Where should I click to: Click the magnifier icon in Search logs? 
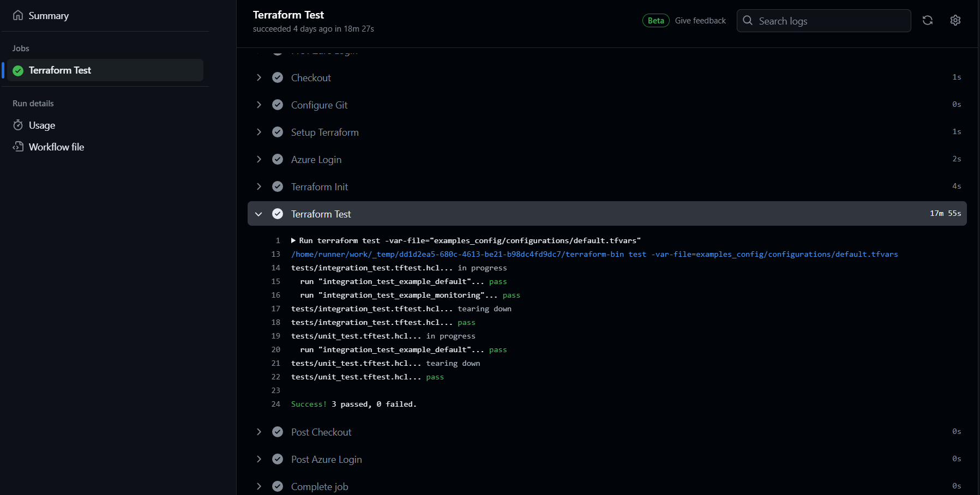pos(748,20)
